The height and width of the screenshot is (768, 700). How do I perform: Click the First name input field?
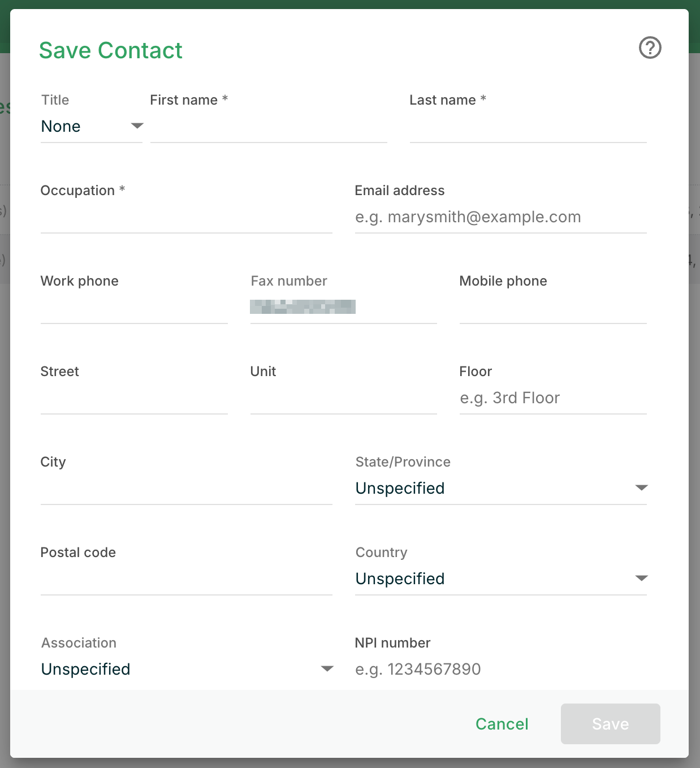[x=269, y=128]
